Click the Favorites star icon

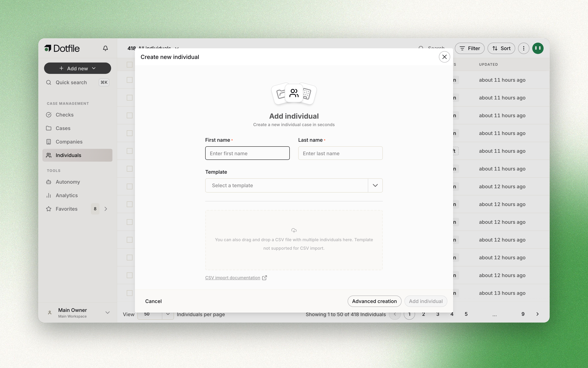[49, 209]
